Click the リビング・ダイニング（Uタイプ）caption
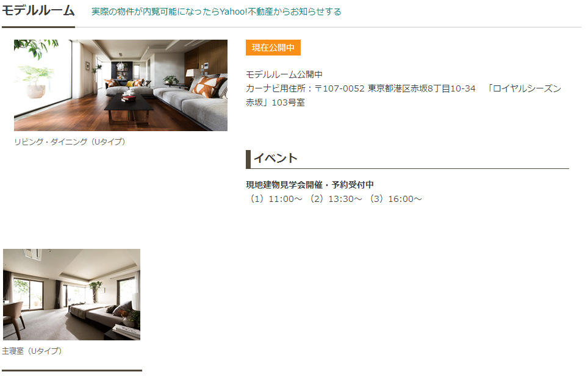Image resolution: width=588 pixels, height=380 pixels. tap(70, 142)
